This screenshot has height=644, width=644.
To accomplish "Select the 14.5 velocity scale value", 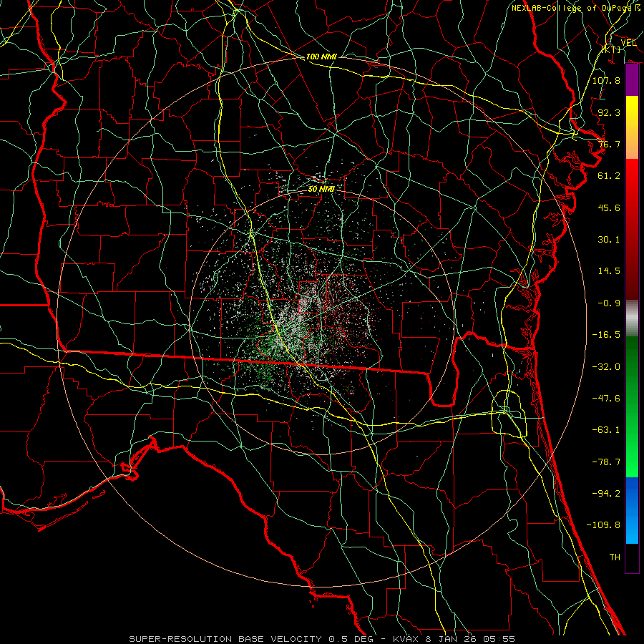I will point(609,271).
